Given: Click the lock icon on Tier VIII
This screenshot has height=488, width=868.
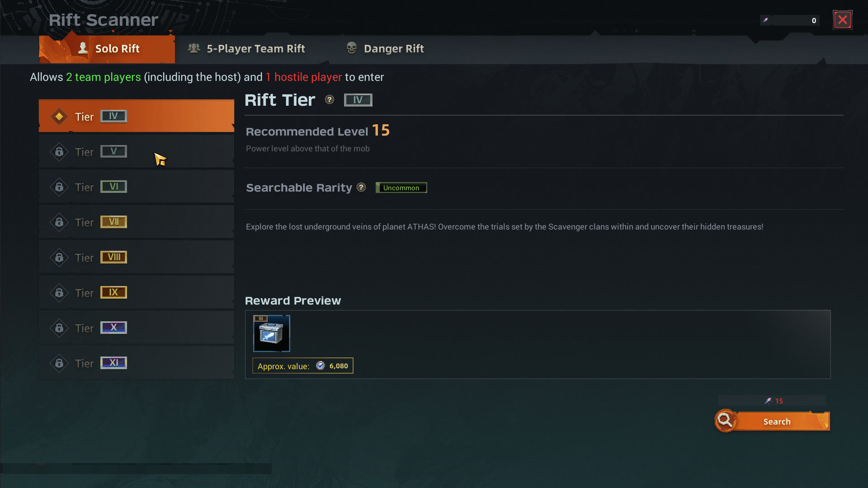Looking at the screenshot, I should (59, 258).
